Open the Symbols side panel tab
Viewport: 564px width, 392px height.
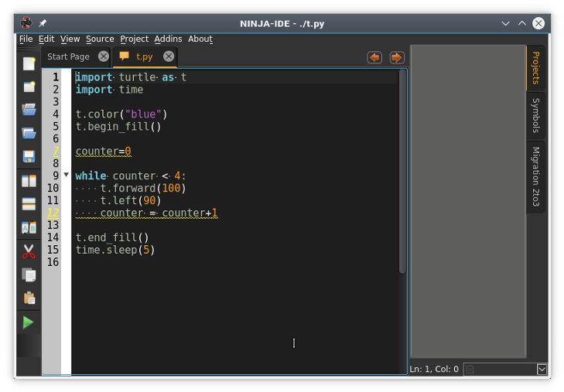point(535,115)
